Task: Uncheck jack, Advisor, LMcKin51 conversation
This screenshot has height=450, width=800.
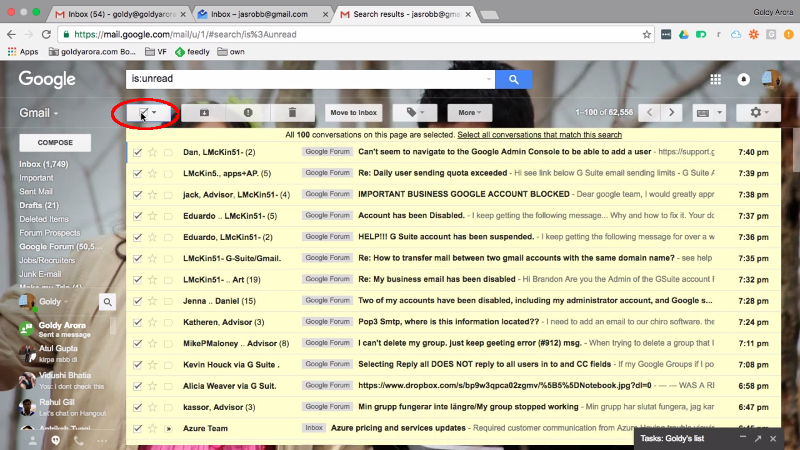Action: pyautogui.click(x=137, y=195)
